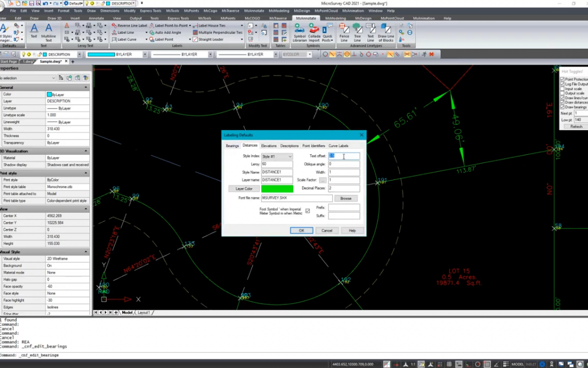Click the green Layer Color swatch
588x368 pixels.
[277, 189]
